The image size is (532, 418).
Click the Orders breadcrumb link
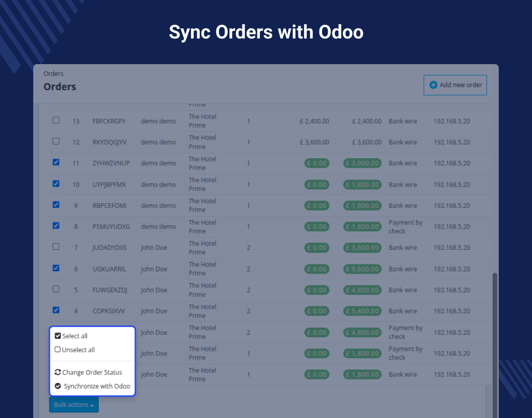point(53,74)
